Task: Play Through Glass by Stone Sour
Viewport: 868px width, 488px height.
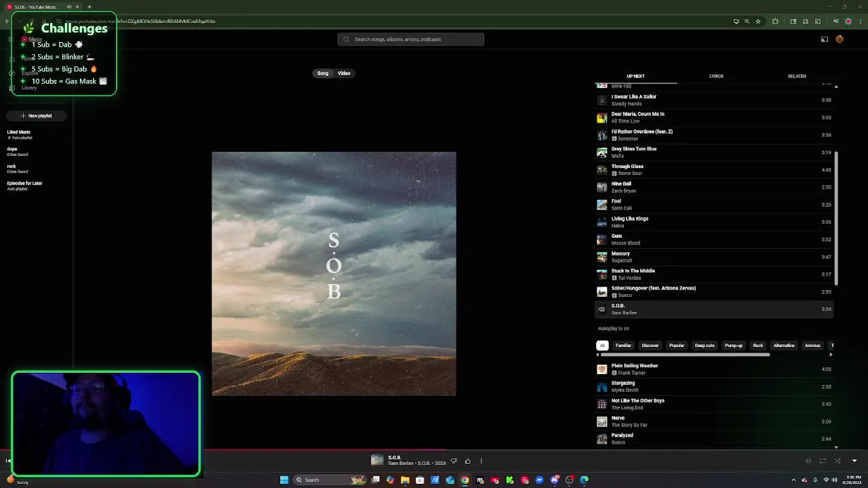Action: tap(714, 170)
